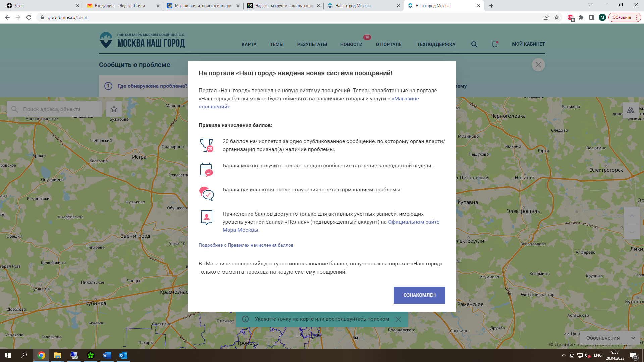Click the Обновить browser update button

coord(625,17)
